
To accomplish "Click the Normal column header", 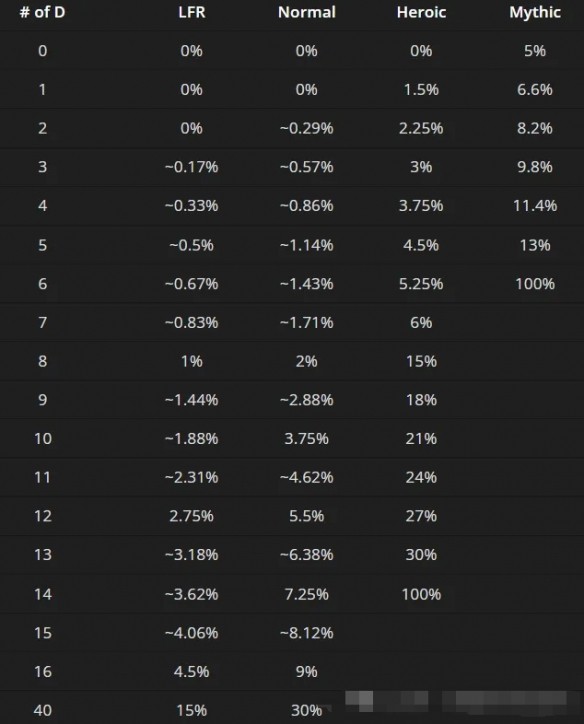I will click(x=307, y=12).
